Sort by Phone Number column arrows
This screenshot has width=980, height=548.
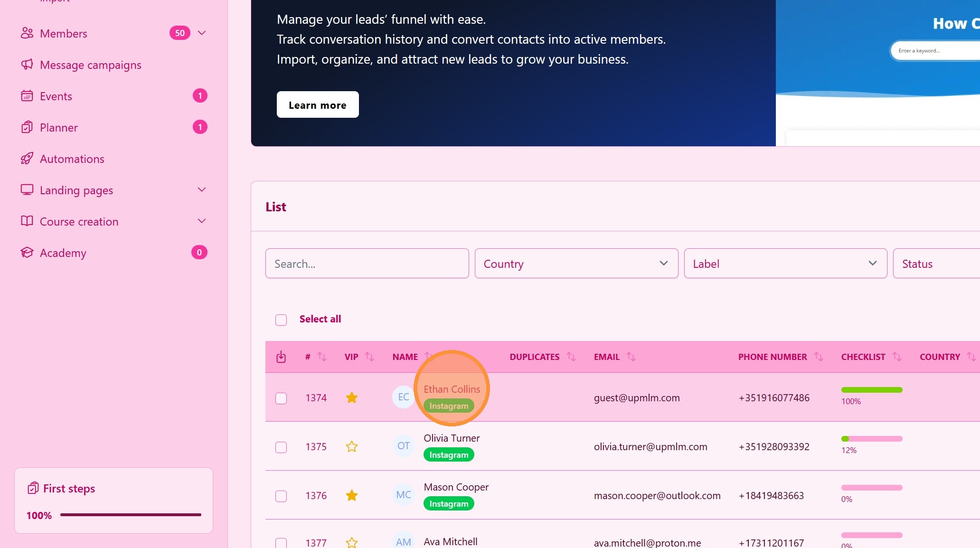point(819,357)
